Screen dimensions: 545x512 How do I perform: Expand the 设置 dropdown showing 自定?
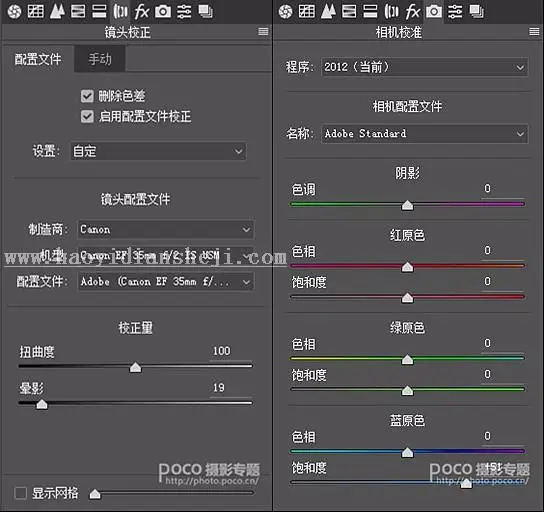pyautogui.click(x=158, y=151)
